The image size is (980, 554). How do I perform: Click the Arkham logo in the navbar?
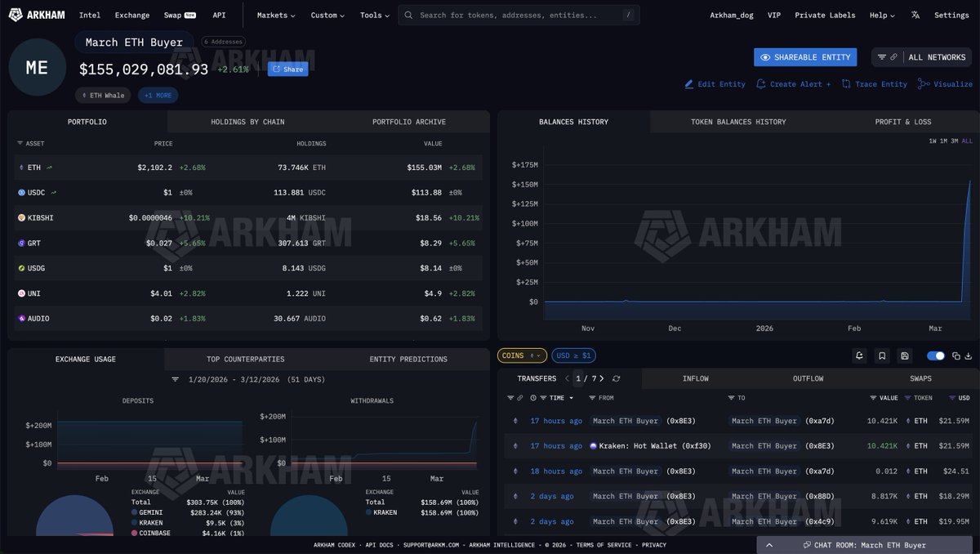38,15
